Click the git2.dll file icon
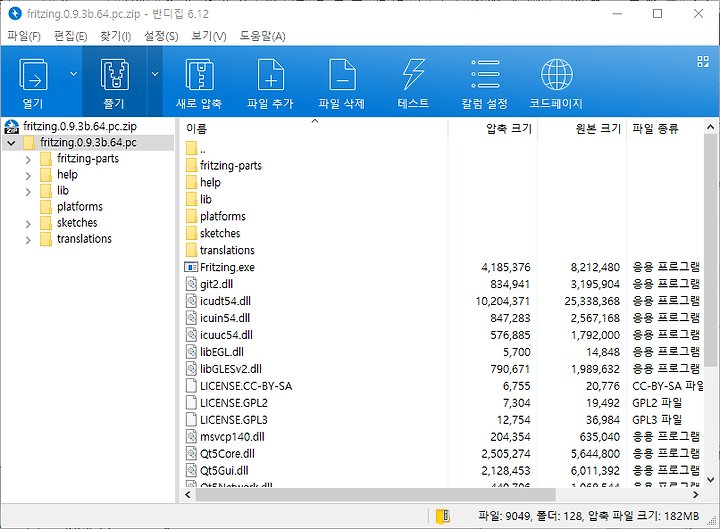 click(x=191, y=284)
